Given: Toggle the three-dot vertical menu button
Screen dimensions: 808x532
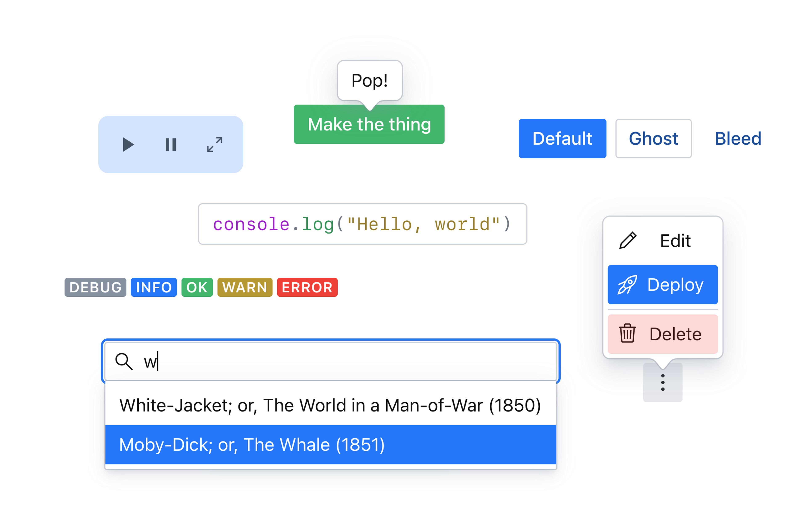Looking at the screenshot, I should 662,383.
